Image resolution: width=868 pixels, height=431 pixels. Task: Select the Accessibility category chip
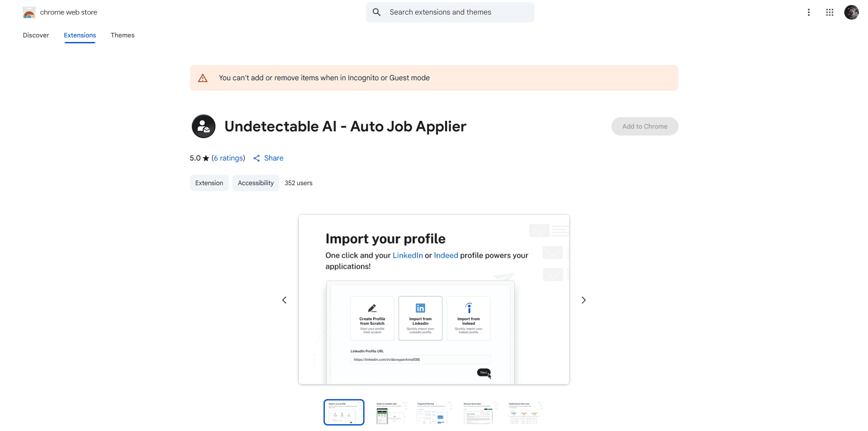click(x=256, y=183)
